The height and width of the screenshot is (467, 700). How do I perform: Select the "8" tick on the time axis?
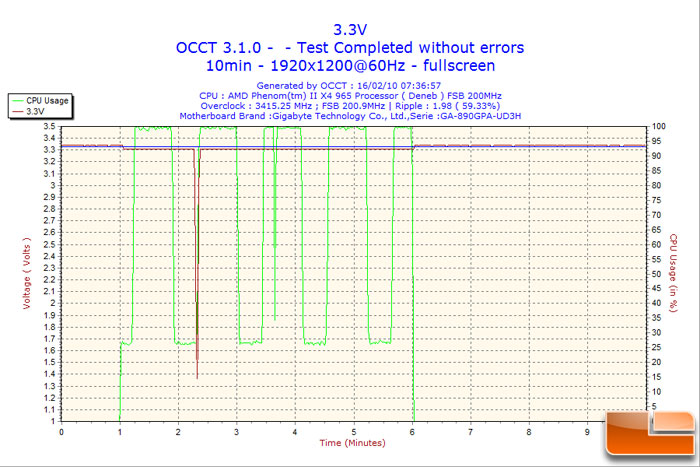click(529, 432)
